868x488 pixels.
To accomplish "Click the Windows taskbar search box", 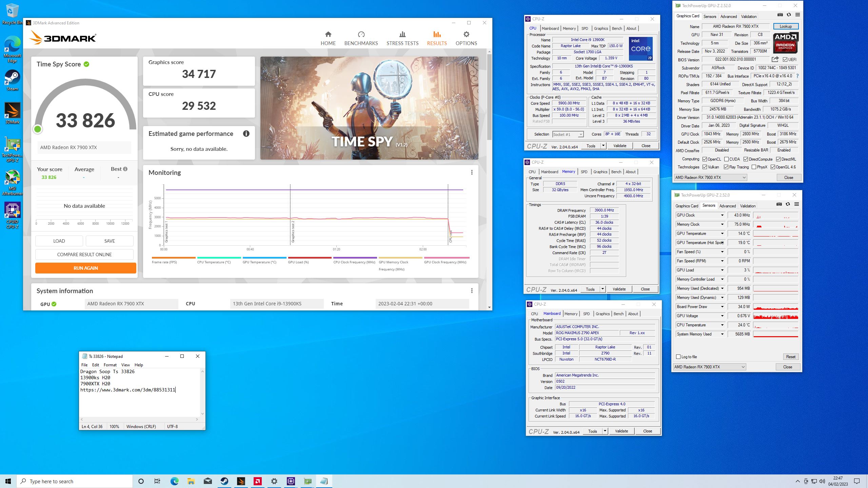I will [75, 481].
